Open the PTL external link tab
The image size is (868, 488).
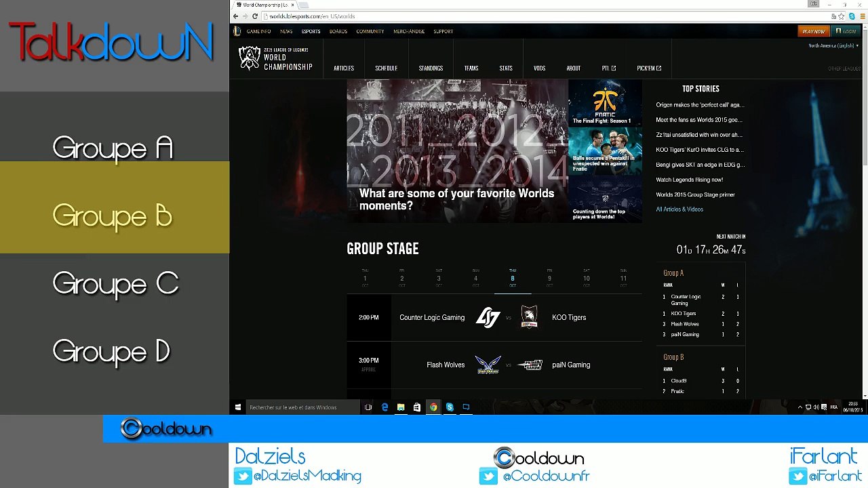(609, 68)
